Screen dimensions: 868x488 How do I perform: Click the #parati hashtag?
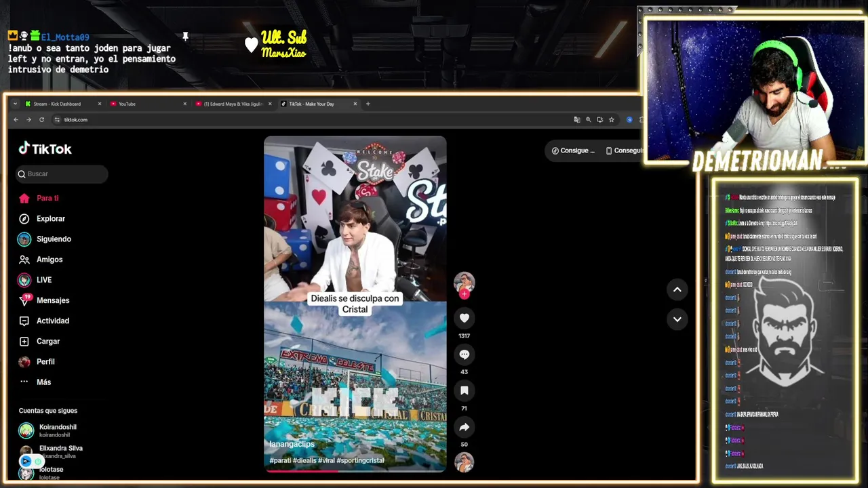coord(280,460)
